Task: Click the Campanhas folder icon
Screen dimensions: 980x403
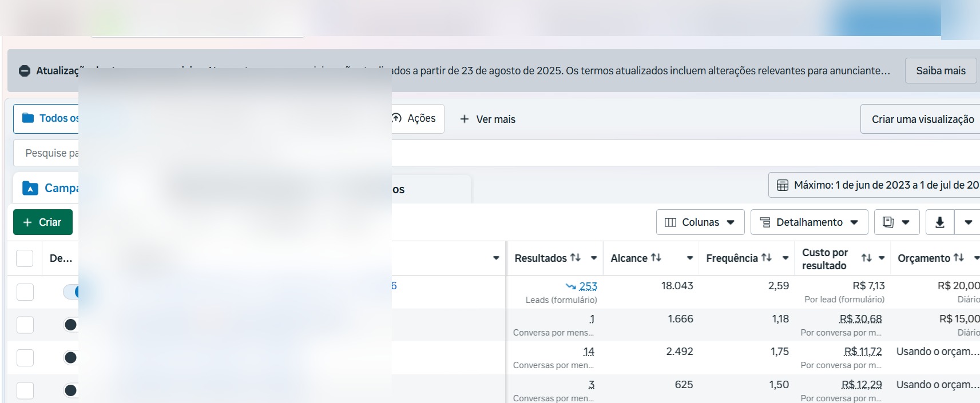Action: [x=30, y=188]
